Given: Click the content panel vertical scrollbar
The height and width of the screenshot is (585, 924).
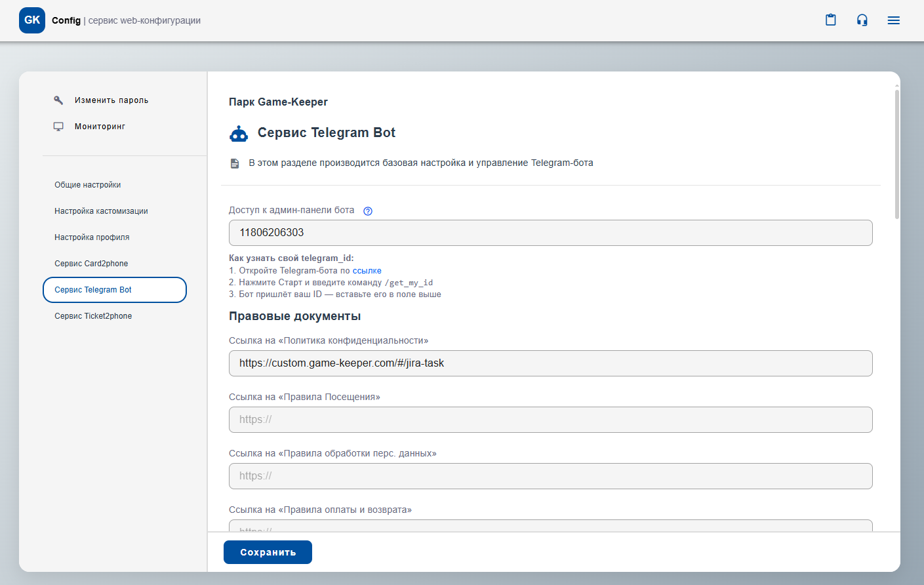Looking at the screenshot, I should [x=896, y=154].
